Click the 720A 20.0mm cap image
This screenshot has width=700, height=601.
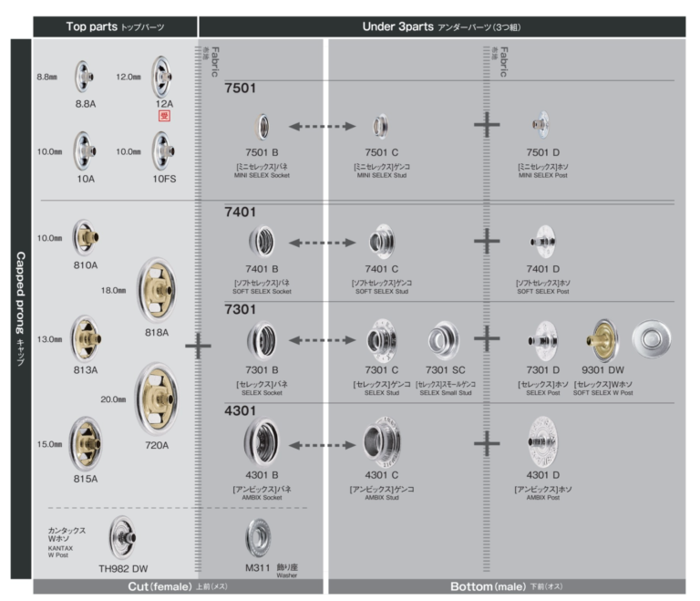click(x=156, y=398)
